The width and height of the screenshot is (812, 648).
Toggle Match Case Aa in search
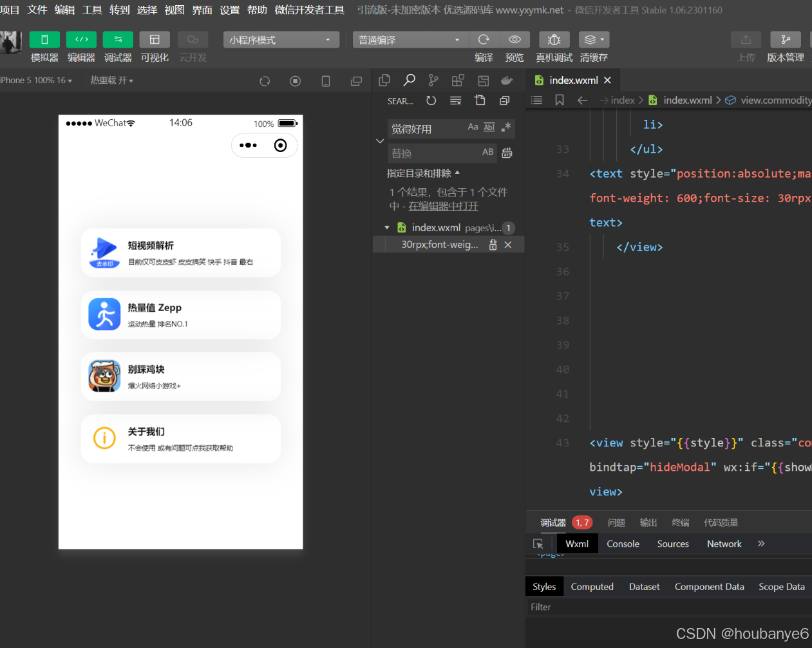(x=473, y=127)
